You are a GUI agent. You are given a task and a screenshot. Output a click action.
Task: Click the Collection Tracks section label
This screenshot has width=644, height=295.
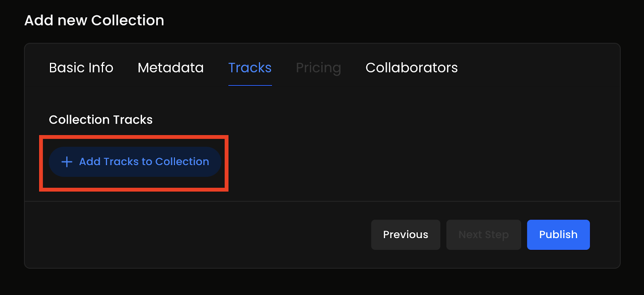click(101, 120)
